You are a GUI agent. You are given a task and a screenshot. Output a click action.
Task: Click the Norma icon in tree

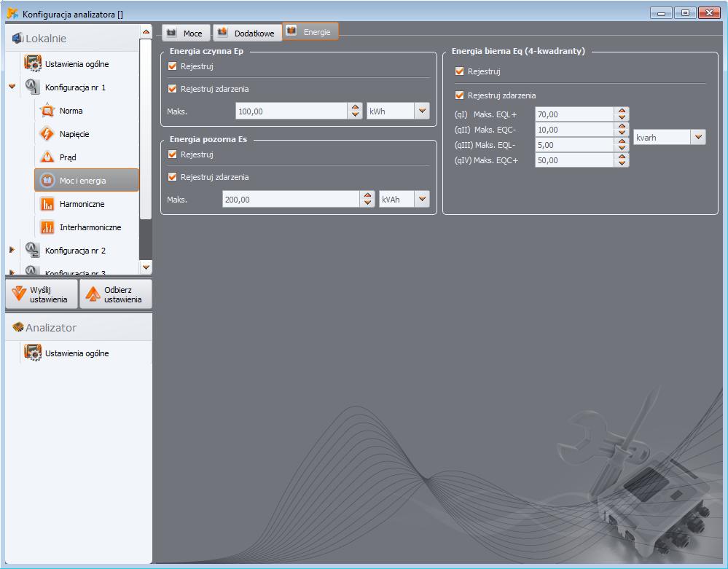click(x=47, y=111)
